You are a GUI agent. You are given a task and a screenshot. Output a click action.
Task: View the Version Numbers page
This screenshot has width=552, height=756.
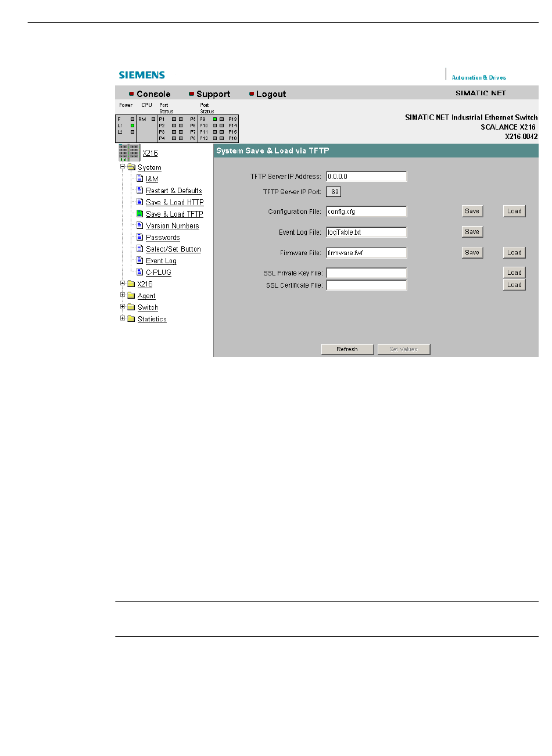tap(173, 225)
